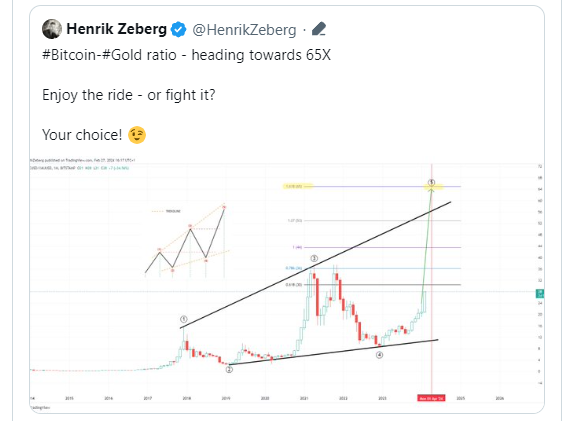
Task: Open Henrik Zeberg's profile avatar
Action: tap(52, 29)
